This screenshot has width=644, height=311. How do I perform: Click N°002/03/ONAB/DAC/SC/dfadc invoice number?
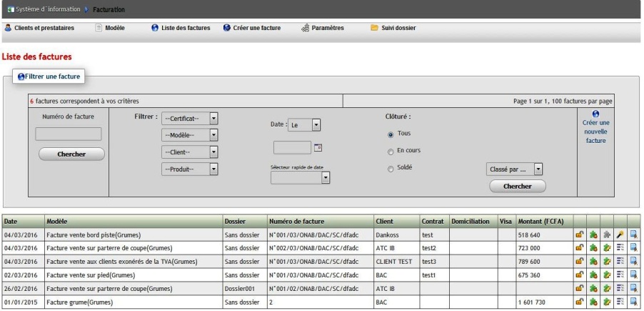tap(313, 248)
